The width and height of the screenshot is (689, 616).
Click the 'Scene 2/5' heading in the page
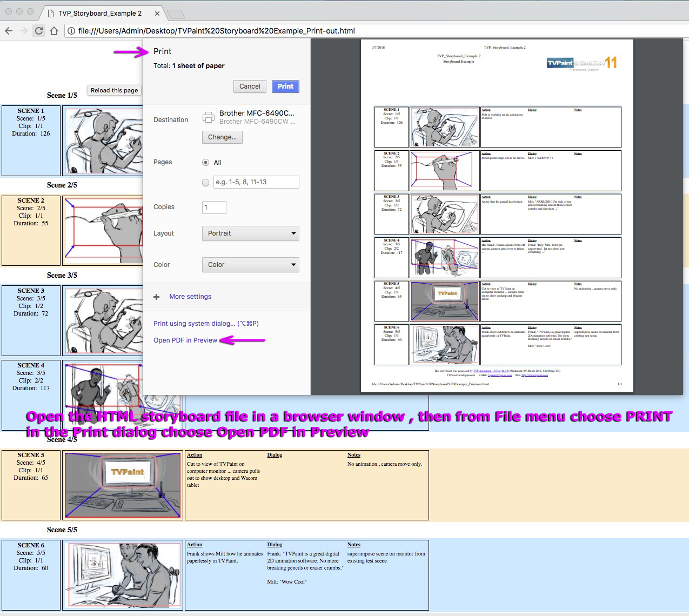coord(62,185)
